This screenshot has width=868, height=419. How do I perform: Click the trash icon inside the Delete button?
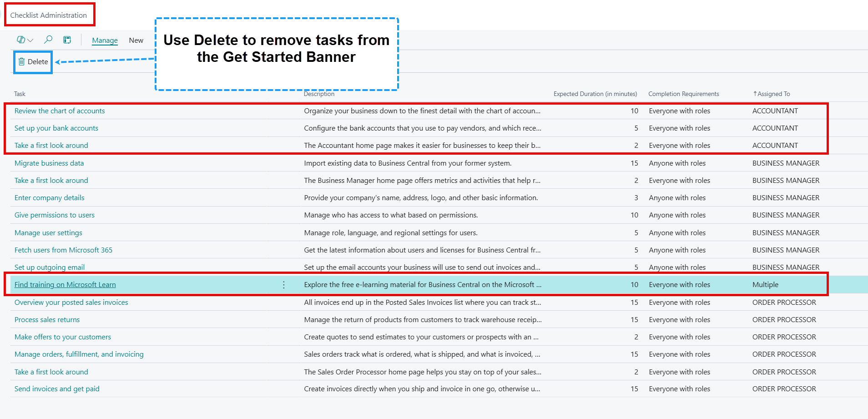click(x=21, y=61)
